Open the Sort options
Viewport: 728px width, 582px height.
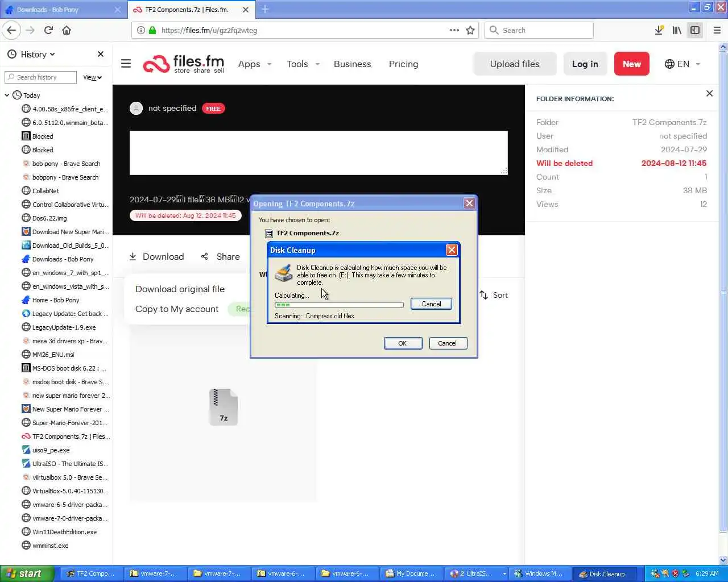(493, 295)
